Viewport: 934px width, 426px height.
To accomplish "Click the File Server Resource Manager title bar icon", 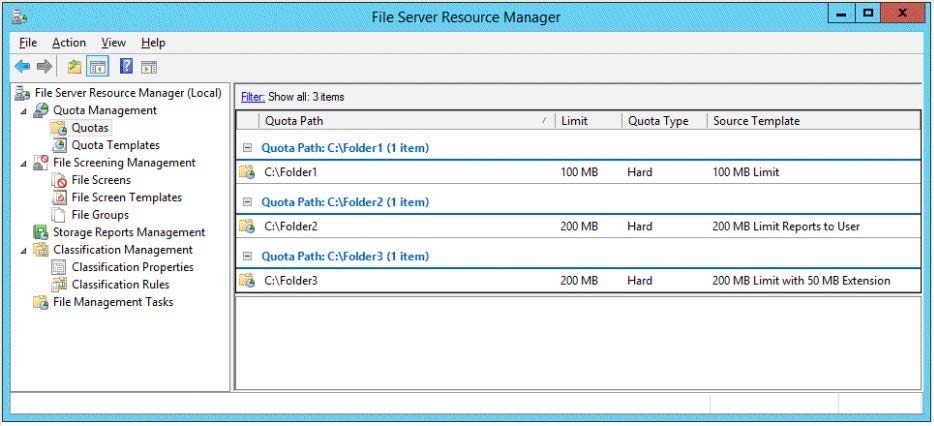I will pyautogui.click(x=18, y=16).
